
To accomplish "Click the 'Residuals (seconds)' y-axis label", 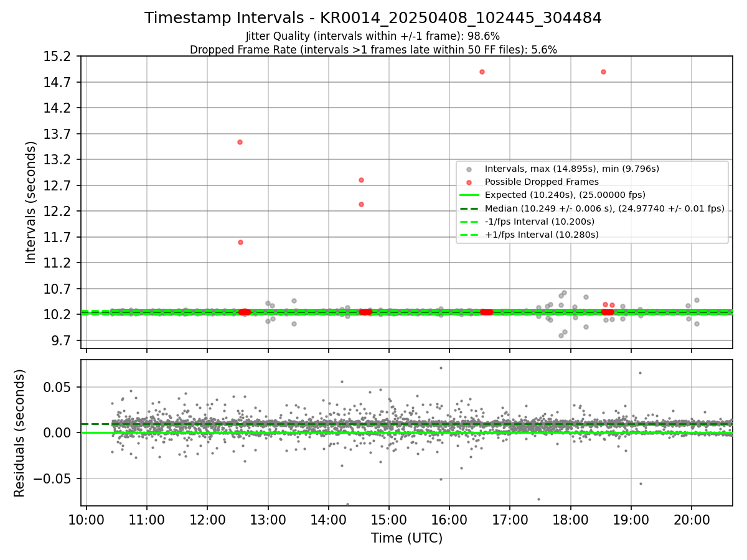I will click(20, 433).
